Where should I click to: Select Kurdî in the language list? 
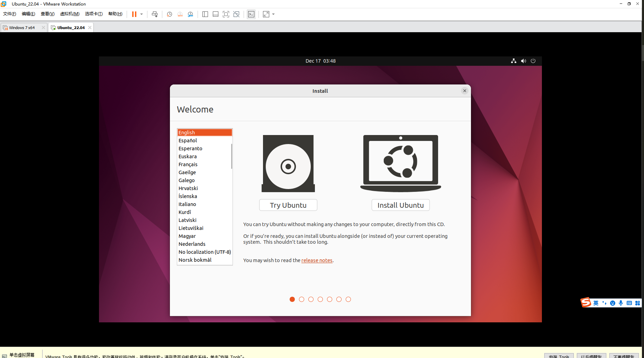pos(205,212)
